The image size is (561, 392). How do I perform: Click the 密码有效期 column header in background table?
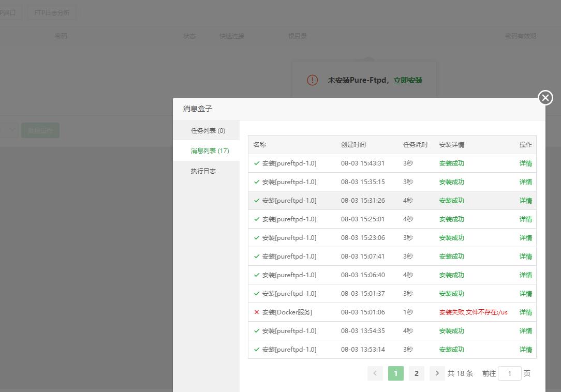tap(520, 36)
